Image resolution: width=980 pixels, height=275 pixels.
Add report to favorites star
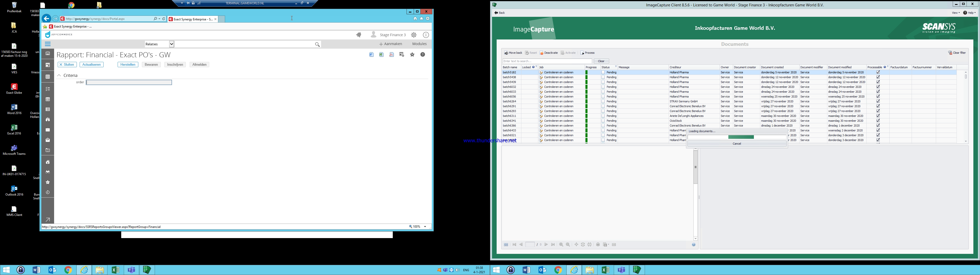(412, 55)
